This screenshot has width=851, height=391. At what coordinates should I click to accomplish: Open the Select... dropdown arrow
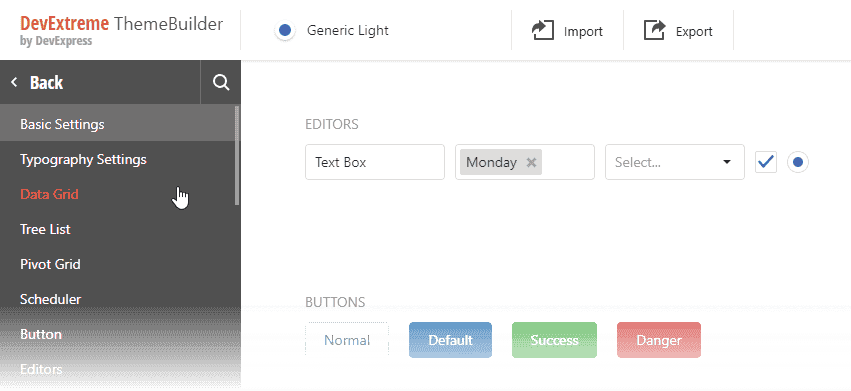coord(727,162)
